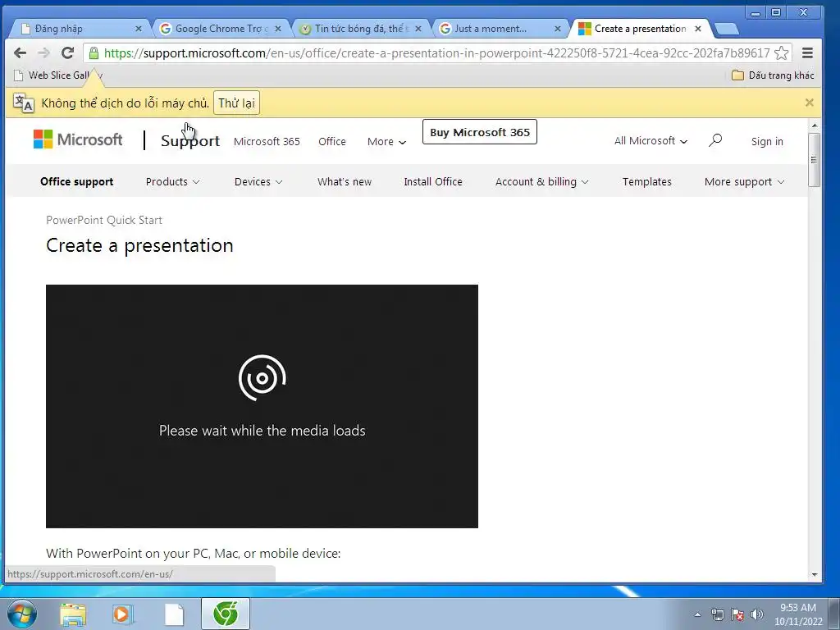Close the Tin tức bóng đá tab

(418, 29)
